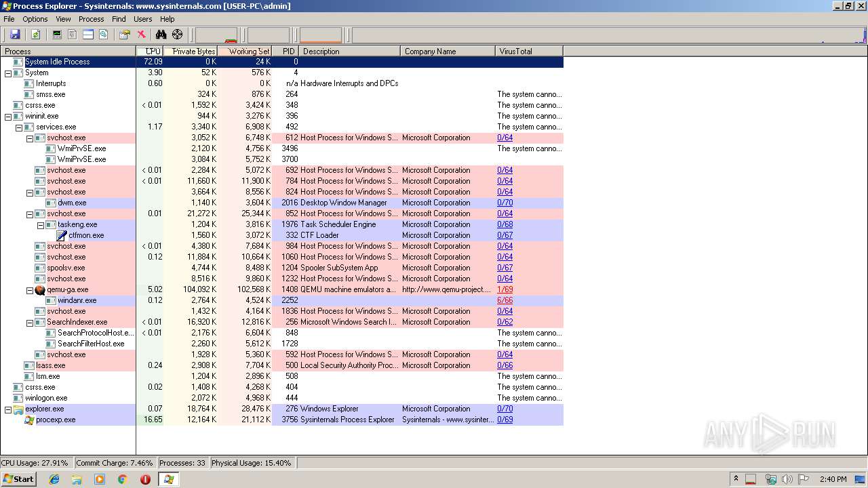Click the Commit Charge status bar entry

pyautogui.click(x=115, y=463)
